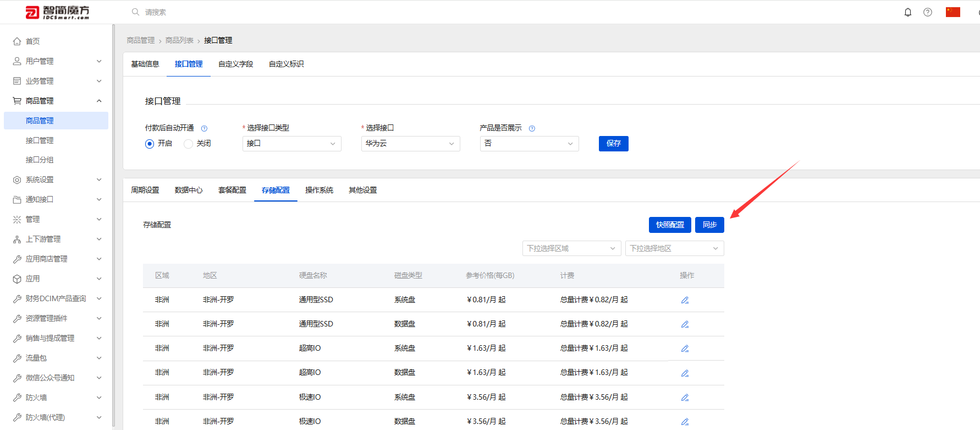Screen dimensions: 980x430
Task: Click the 通知接口 folder icon
Action: [x=17, y=200]
